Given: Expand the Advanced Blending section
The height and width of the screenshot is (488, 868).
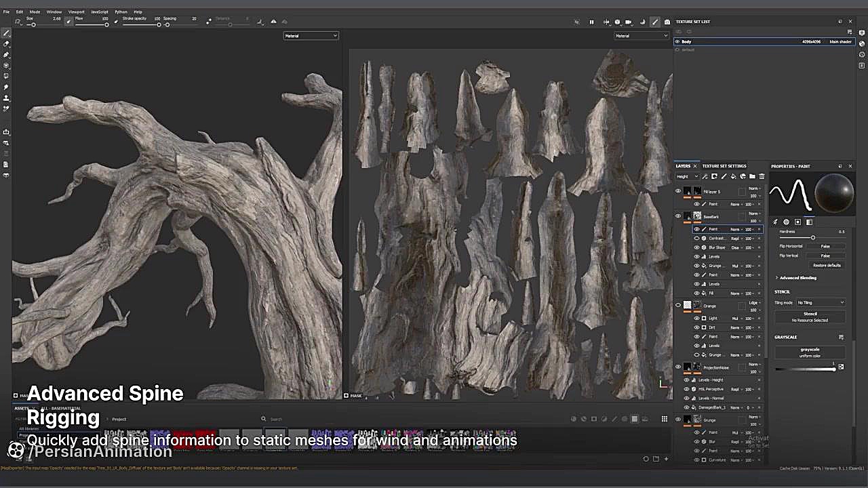Looking at the screenshot, I should tap(798, 277).
